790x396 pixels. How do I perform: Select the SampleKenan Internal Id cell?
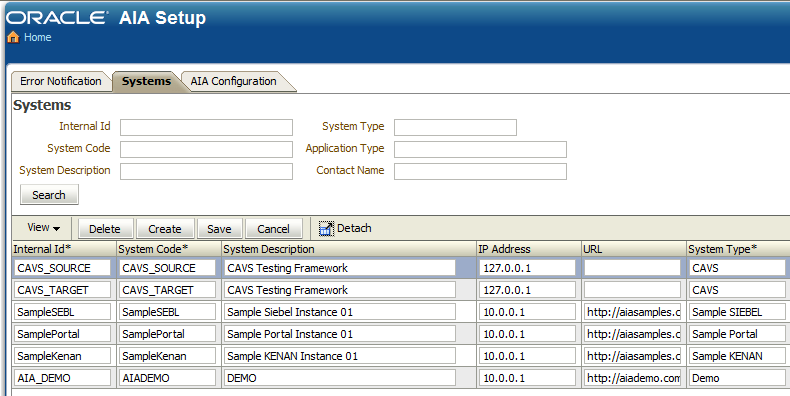[x=62, y=356]
